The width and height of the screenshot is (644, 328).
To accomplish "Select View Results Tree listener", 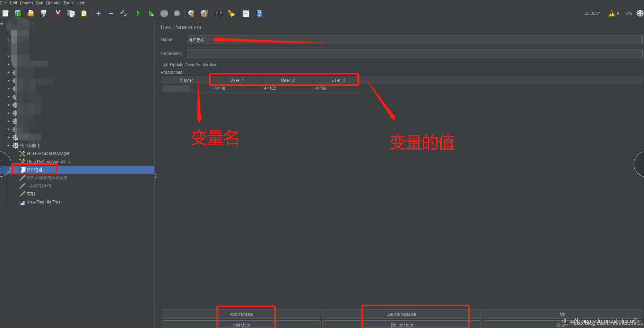I will point(44,202).
